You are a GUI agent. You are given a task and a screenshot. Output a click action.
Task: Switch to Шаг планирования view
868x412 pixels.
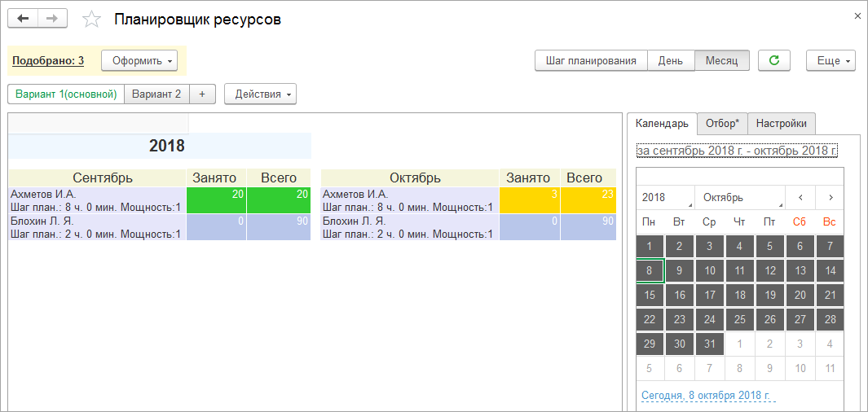tap(591, 61)
